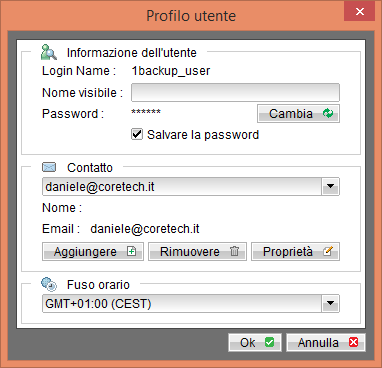Click the Password label

(x=73, y=114)
